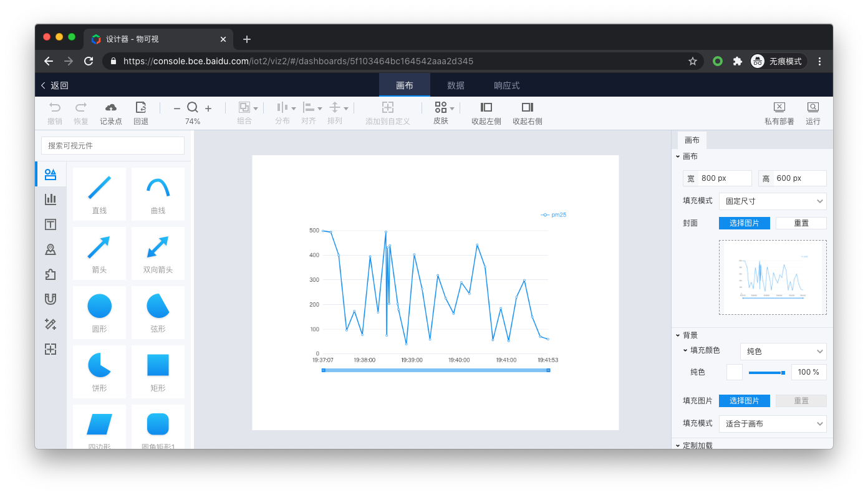Click the magnifier zoom reset icon
Image resolution: width=868 pixels, height=495 pixels.
(x=193, y=107)
